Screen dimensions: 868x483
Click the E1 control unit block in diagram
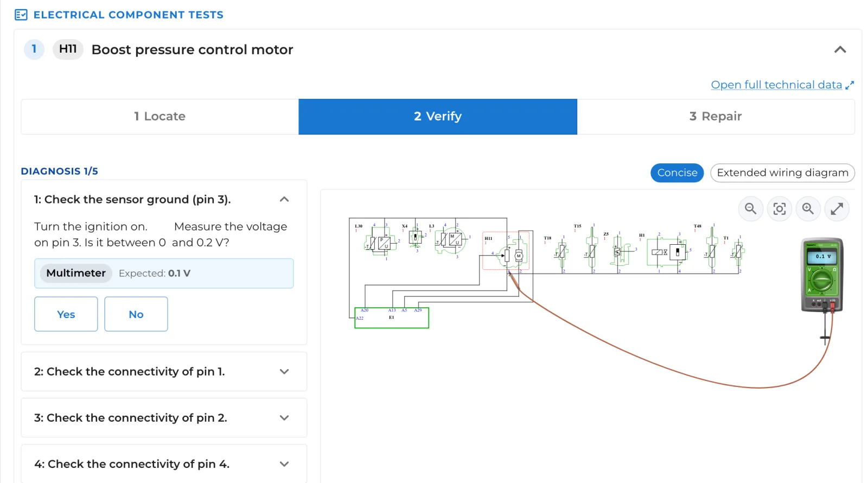[392, 317]
